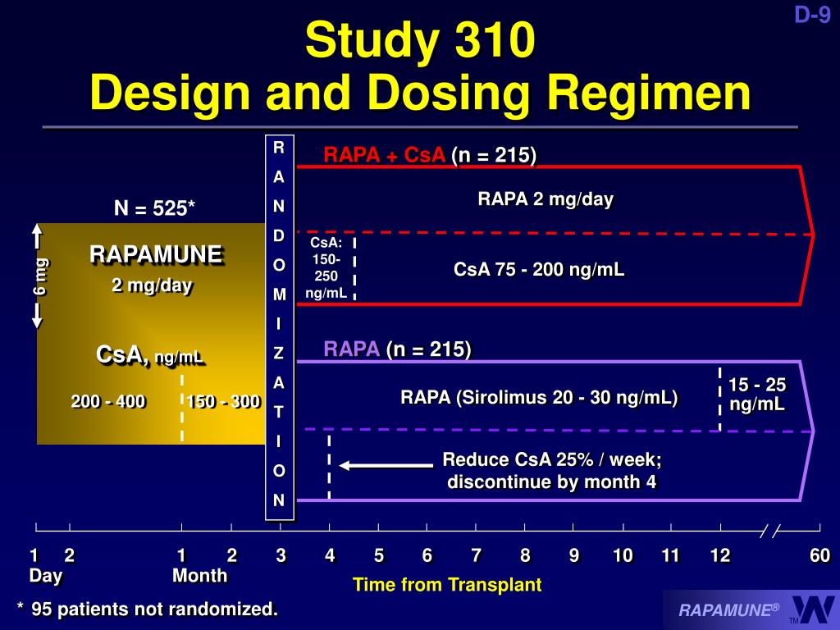Click 'CsA 75 - 200 ng/mL' text
The width and height of the screenshot is (840, 630).
[x=539, y=269]
